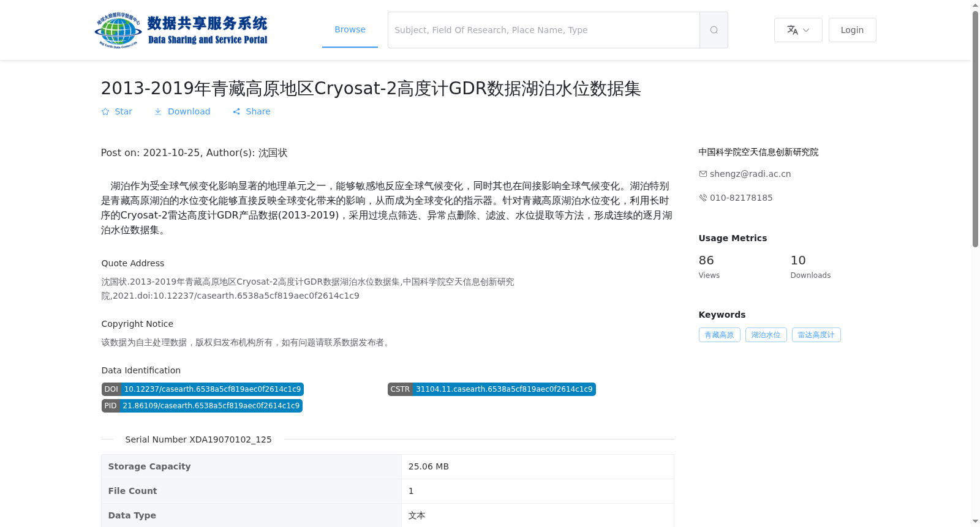Star this dataset
980x527 pixels.
[117, 111]
